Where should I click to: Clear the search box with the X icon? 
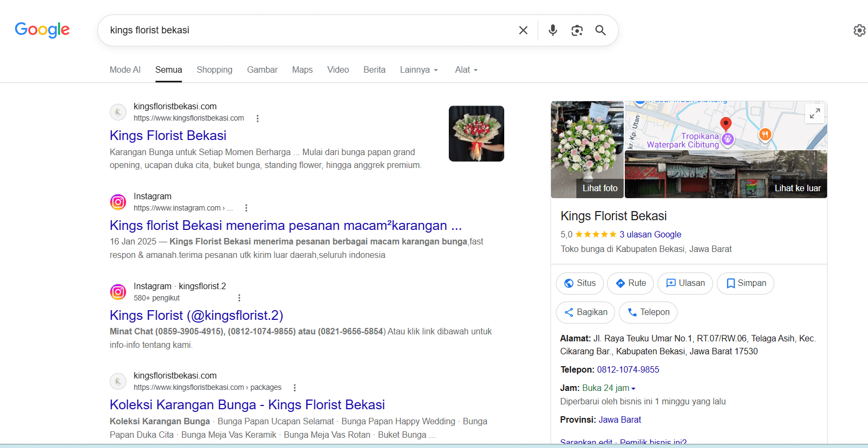click(x=523, y=30)
